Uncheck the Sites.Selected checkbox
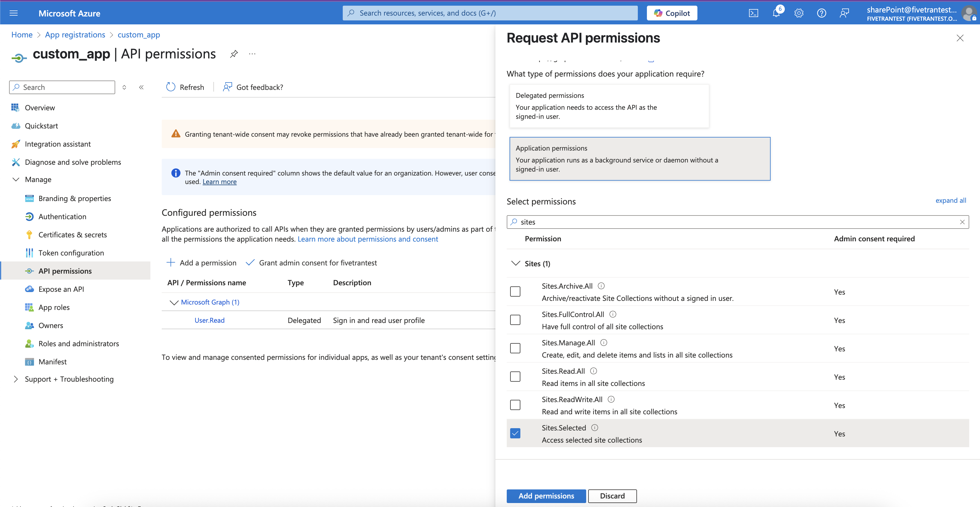Viewport: 980px width, 507px height. pyautogui.click(x=515, y=433)
